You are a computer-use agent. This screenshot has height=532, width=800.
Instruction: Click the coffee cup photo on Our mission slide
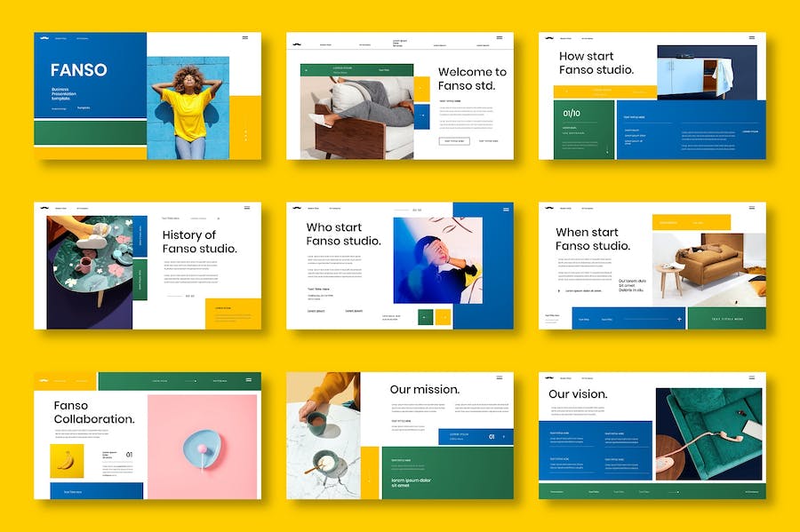pos(323,436)
